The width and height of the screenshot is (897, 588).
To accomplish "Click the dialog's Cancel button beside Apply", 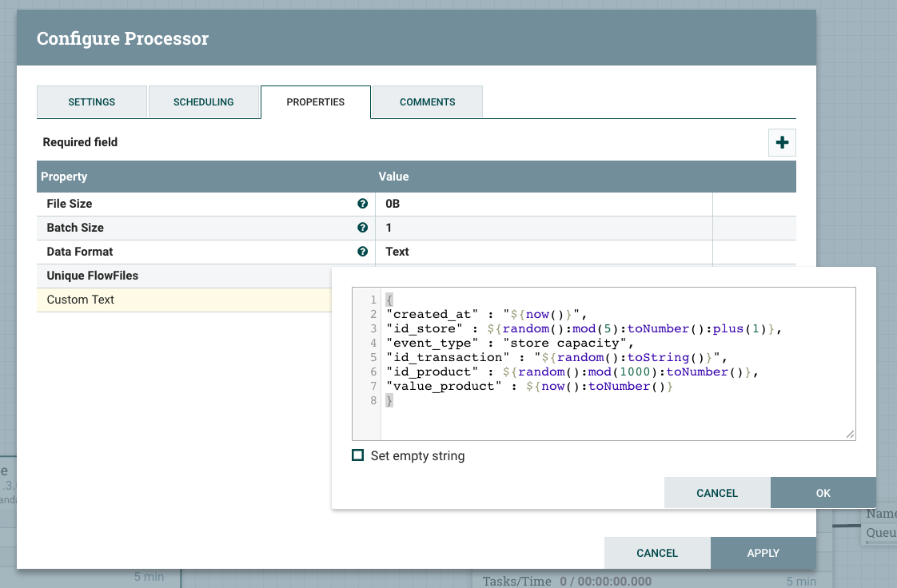I will coord(657,553).
